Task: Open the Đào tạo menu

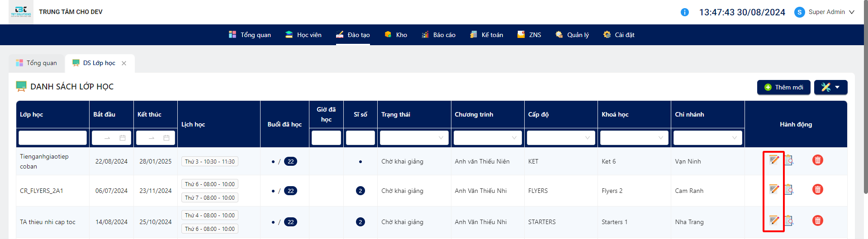Action: point(353,35)
